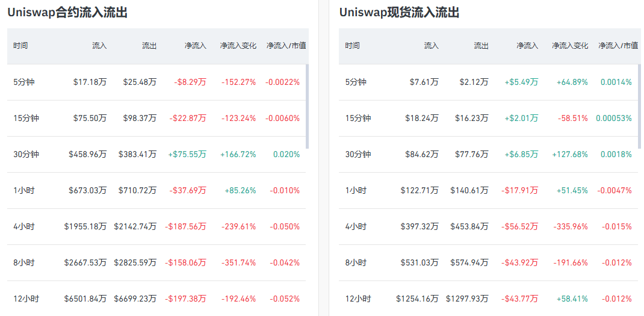Click the +127.68% change value
Image resolution: width=644 pixels, height=316 pixels.
click(x=570, y=155)
